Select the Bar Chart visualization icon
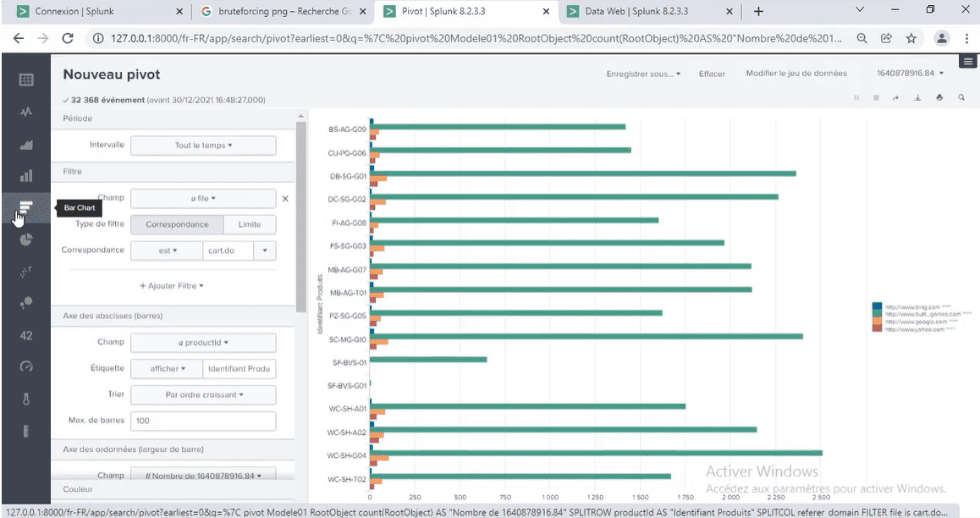The width and height of the screenshot is (980, 518). 26,207
